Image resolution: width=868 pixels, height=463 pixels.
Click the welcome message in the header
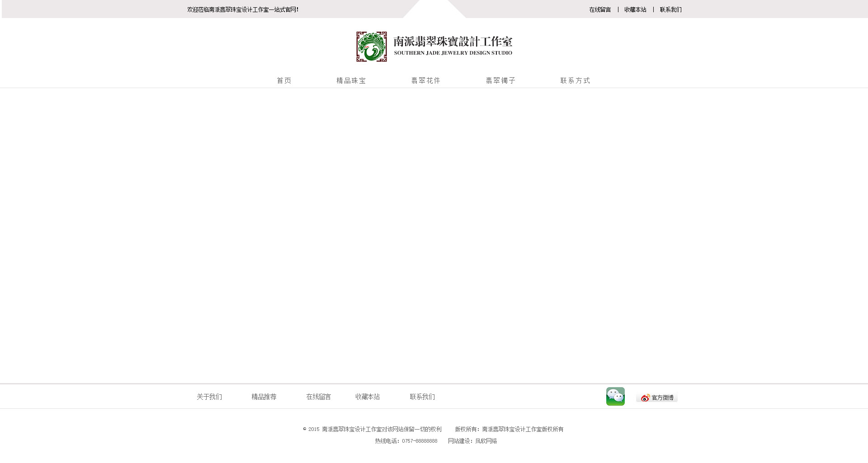click(x=243, y=9)
